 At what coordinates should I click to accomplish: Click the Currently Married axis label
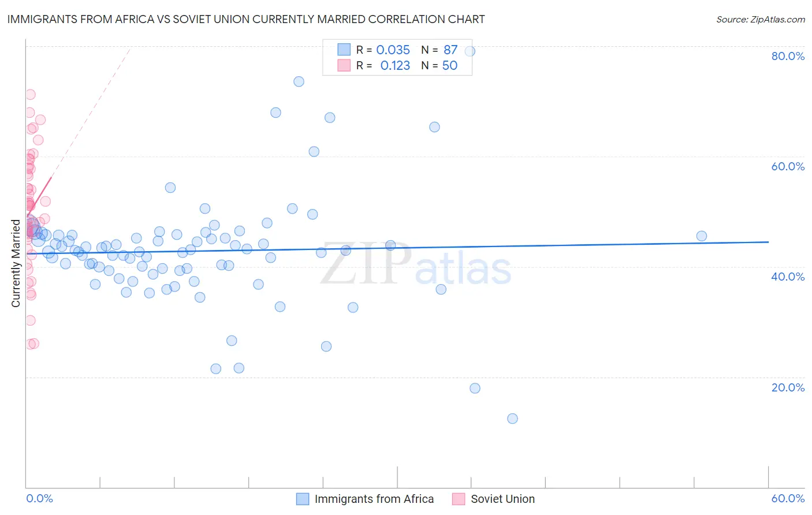[16, 263]
